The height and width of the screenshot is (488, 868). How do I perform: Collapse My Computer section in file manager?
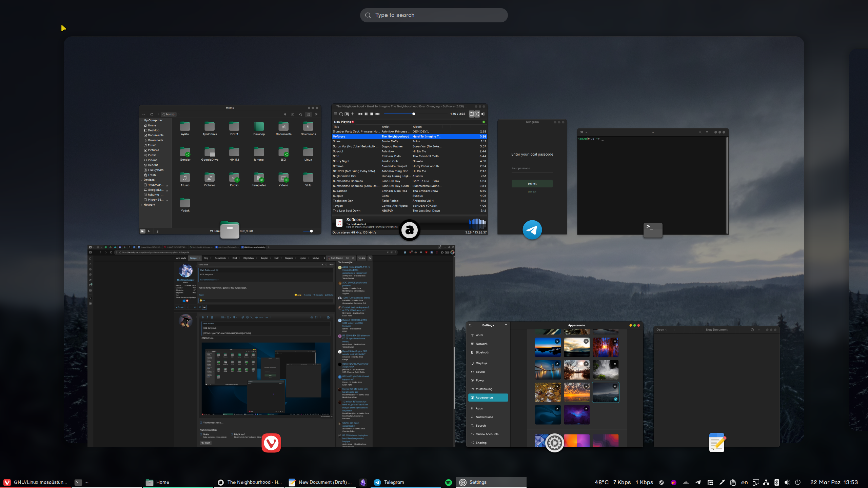(x=142, y=120)
